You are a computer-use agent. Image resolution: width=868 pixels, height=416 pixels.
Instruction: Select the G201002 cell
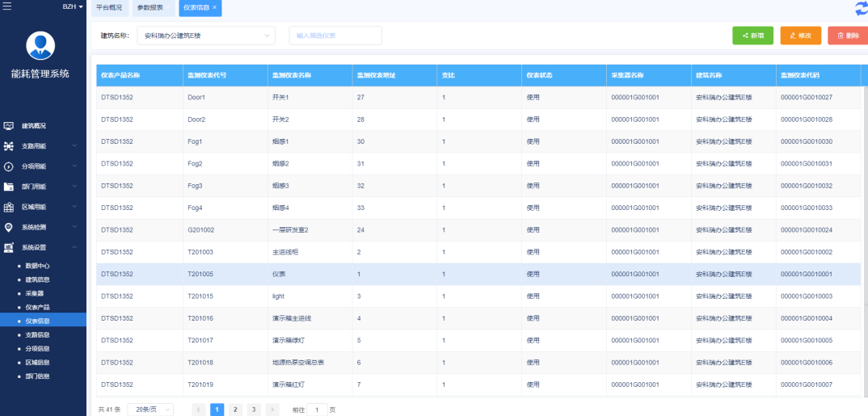[x=225, y=230]
